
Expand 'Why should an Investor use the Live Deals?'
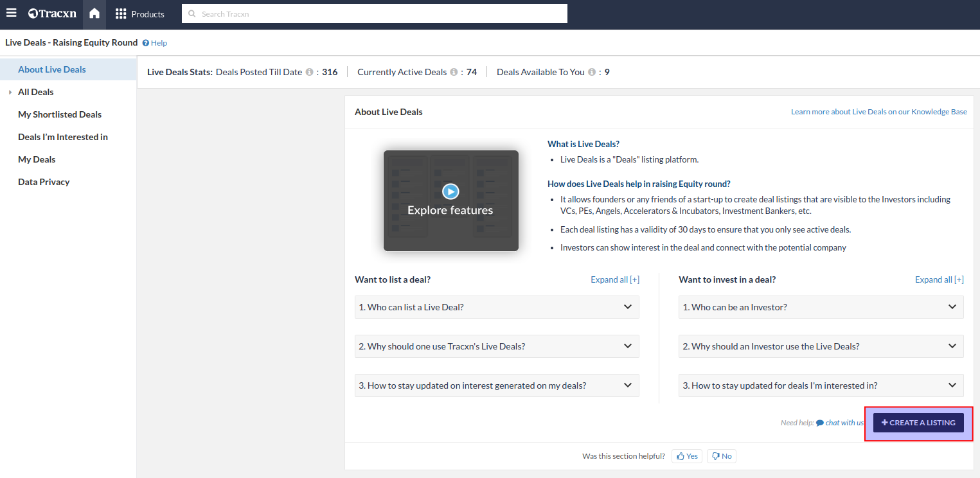tap(821, 346)
